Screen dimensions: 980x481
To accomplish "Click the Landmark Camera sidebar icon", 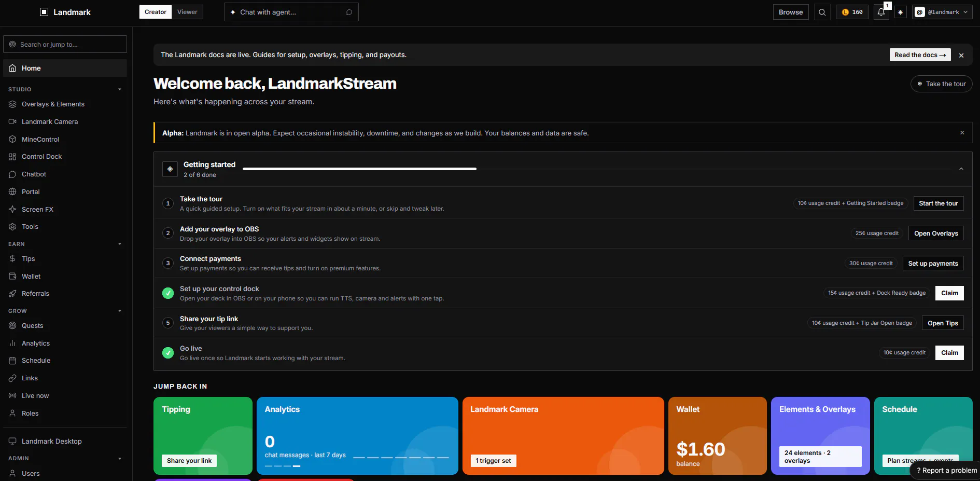I will tap(12, 122).
